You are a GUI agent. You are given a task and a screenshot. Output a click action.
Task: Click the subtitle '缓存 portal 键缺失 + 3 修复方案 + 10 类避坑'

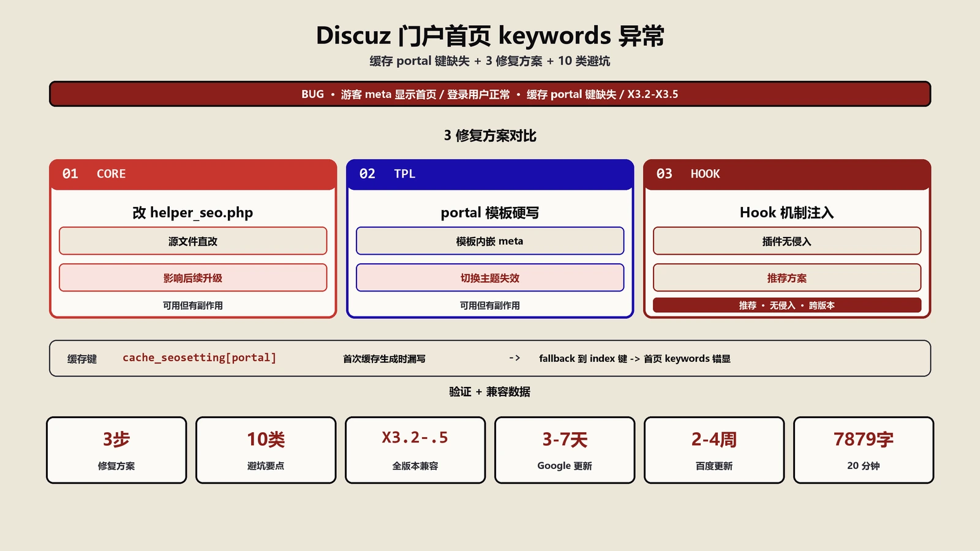pos(490,61)
